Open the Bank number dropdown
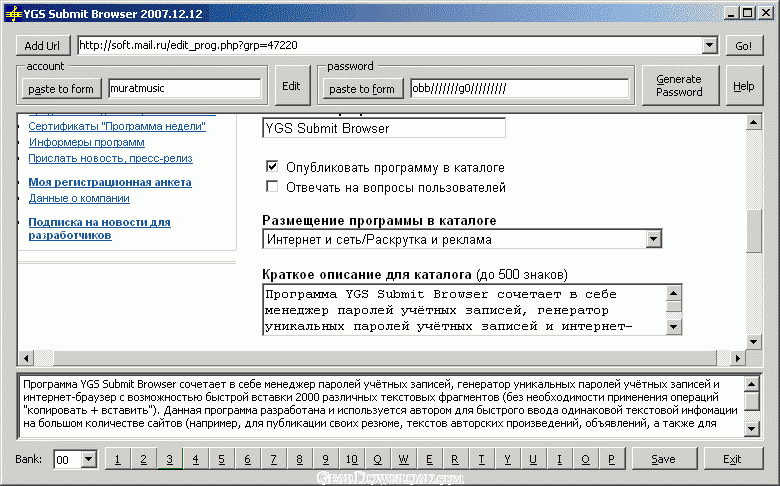This screenshot has width=780, height=486. [x=89, y=459]
